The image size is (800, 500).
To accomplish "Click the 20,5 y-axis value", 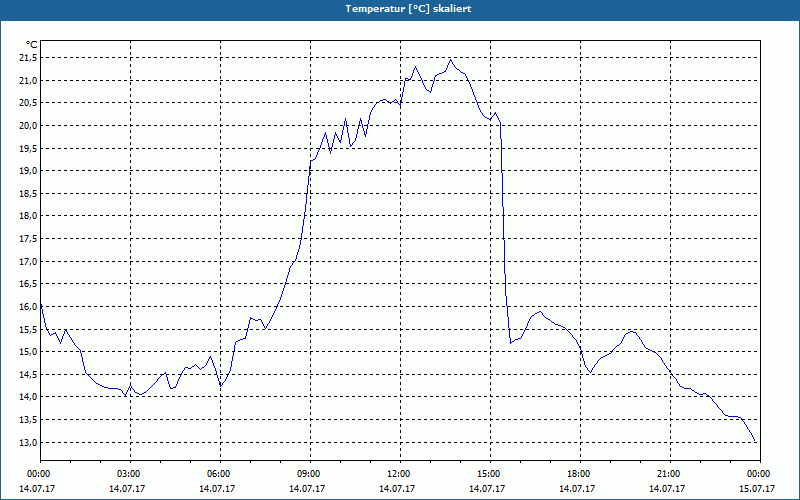I will point(28,103).
